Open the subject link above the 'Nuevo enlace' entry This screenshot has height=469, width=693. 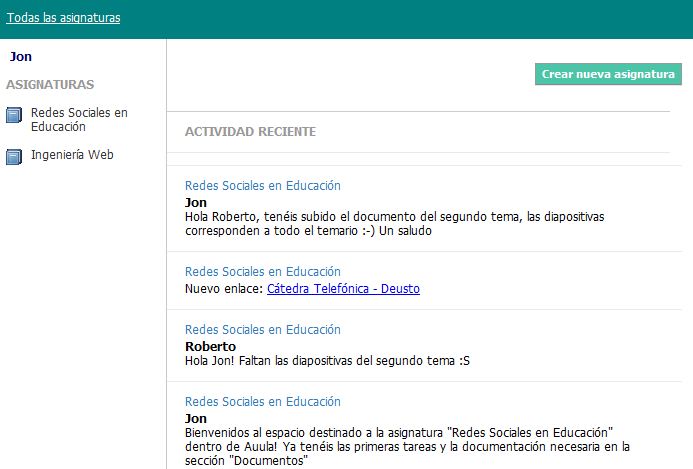[x=263, y=271]
